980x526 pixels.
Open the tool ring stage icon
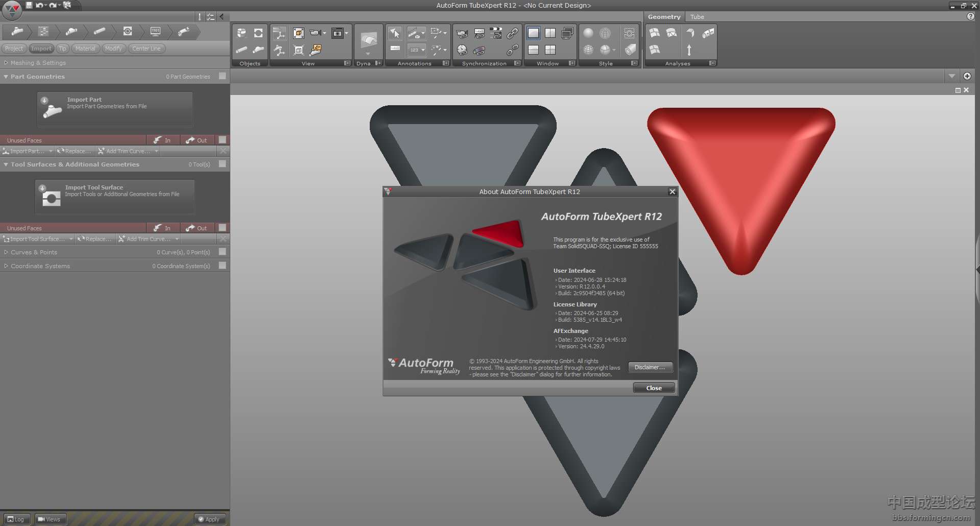[128, 32]
